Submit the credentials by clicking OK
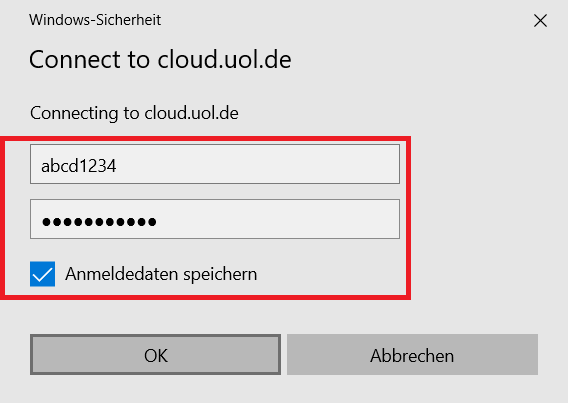This screenshot has width=568, height=403. point(155,354)
